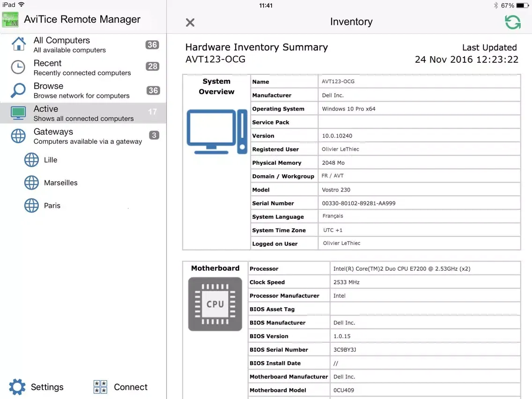
Task: Open Browse network for computers
Action: (x=83, y=90)
